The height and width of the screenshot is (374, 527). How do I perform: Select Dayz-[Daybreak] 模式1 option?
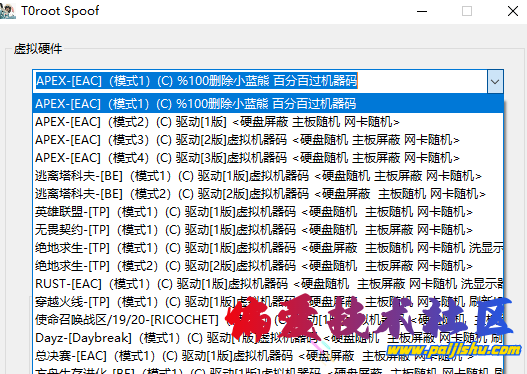(x=268, y=338)
